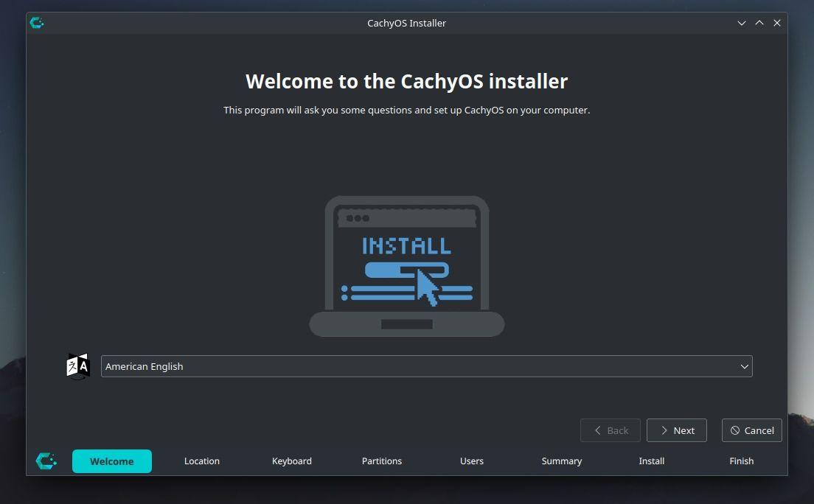Image resolution: width=814 pixels, height=504 pixels.
Task: Cancel the CachyOS installation
Action: pyautogui.click(x=751, y=430)
